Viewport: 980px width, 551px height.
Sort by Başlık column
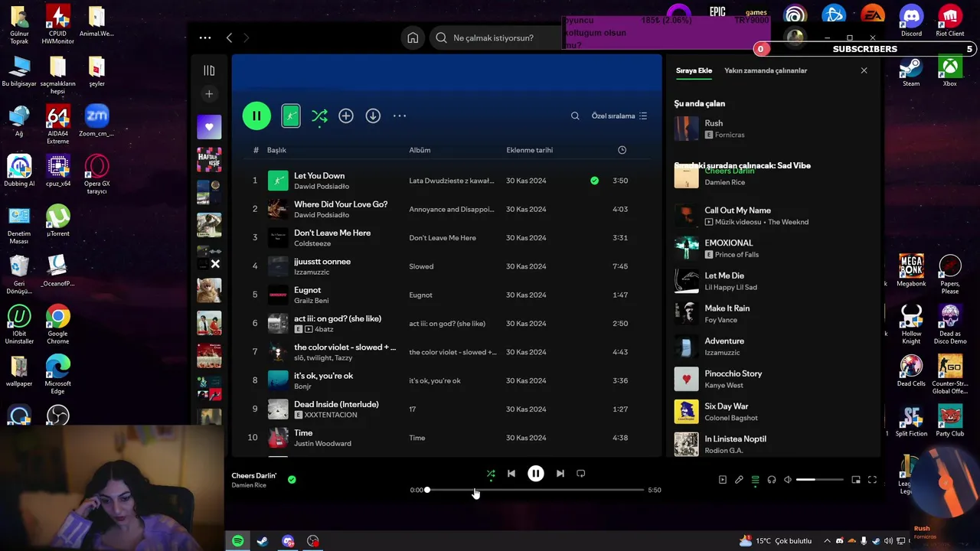point(276,150)
